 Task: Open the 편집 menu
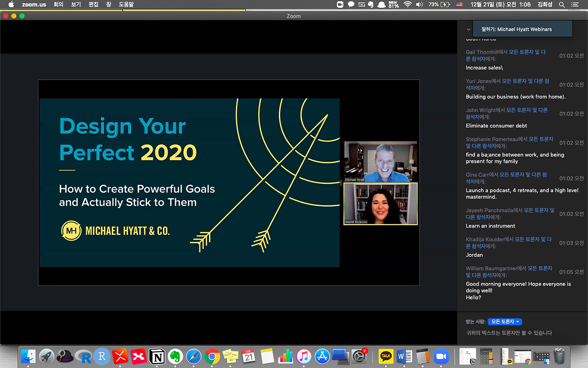94,5
